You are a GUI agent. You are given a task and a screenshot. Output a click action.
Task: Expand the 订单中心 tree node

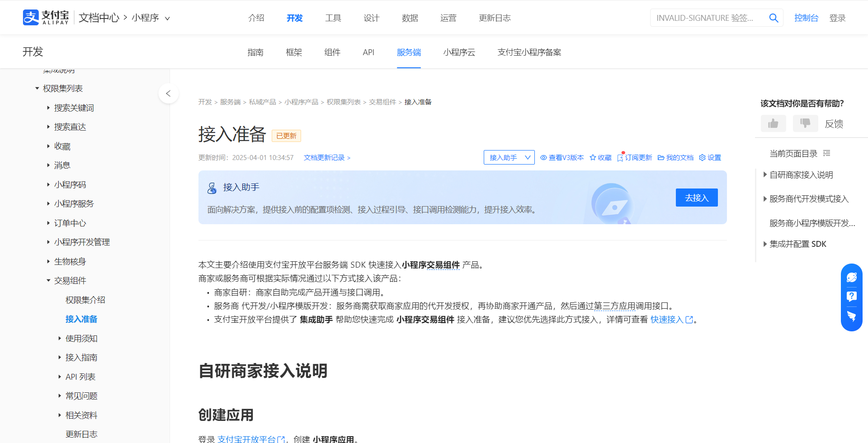point(48,223)
